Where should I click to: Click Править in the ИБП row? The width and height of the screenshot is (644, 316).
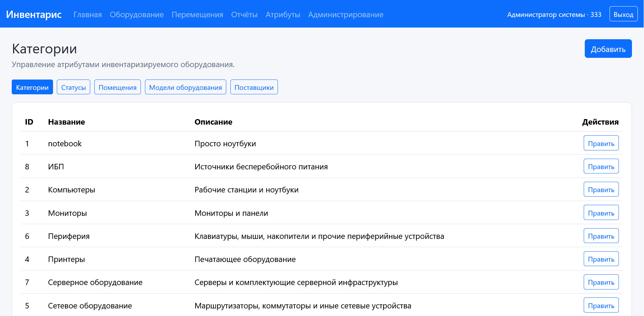(x=601, y=166)
